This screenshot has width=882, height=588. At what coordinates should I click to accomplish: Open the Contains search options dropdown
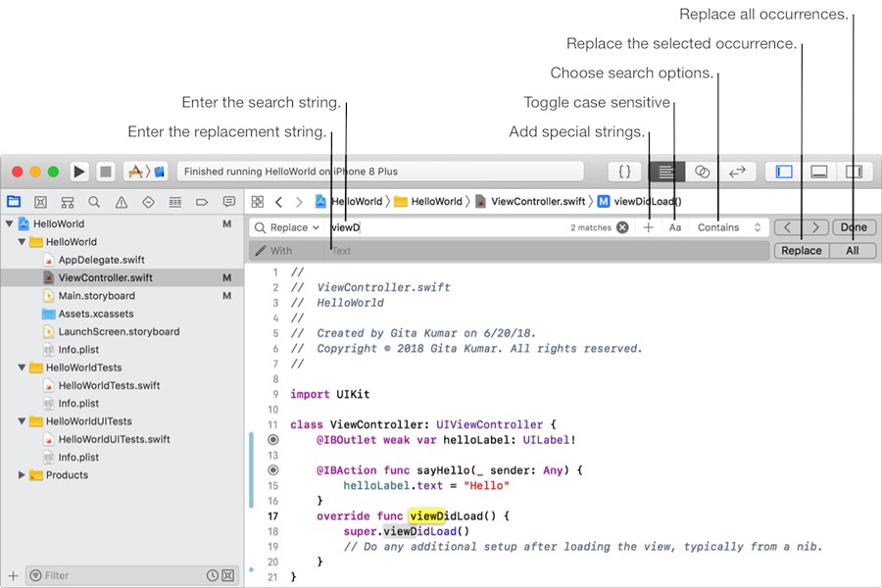tap(729, 227)
